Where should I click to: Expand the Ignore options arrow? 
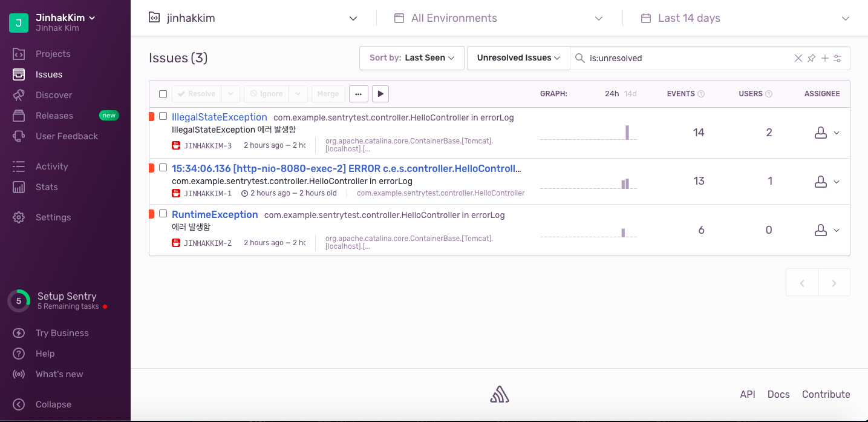tap(298, 94)
